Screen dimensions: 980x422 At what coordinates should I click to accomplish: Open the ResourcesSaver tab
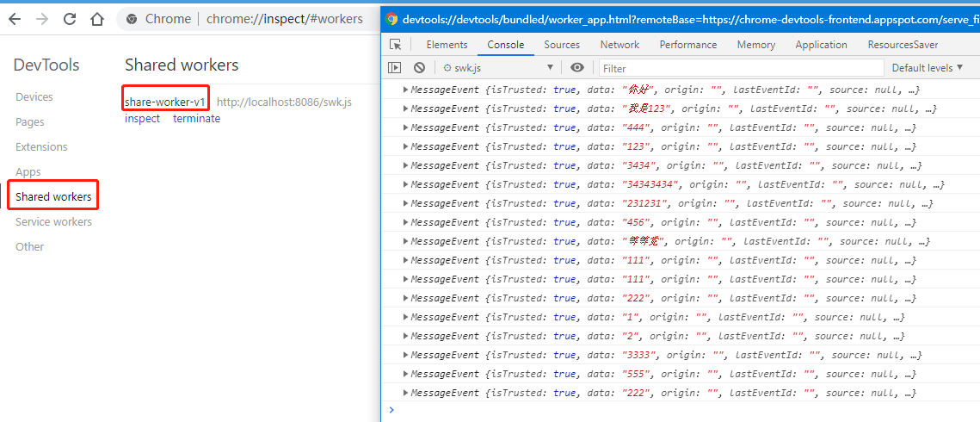click(x=903, y=45)
